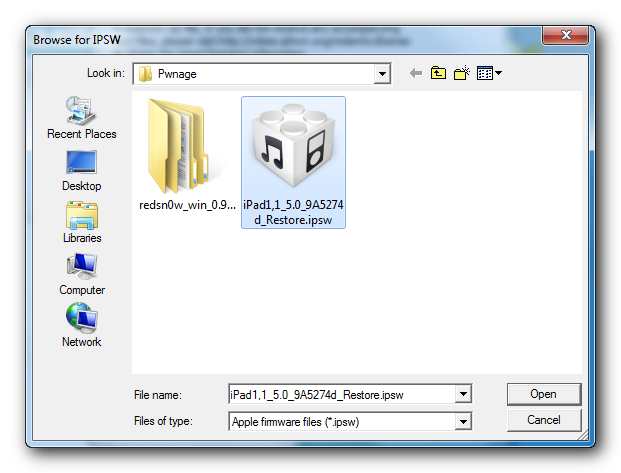This screenshot has height=473, width=621.
Task: Select the iPad1,1_5.0_9A5274d_Restore.ipsw file
Action: [x=293, y=162]
